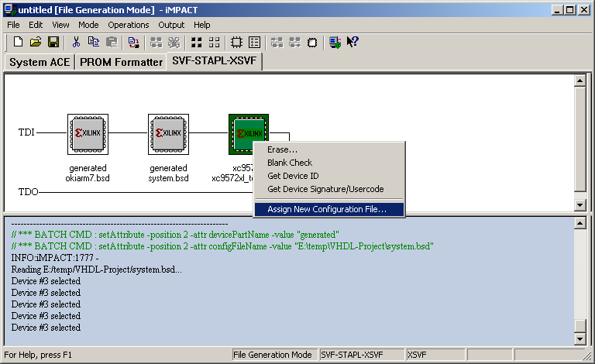Click the computer monitor toolbar icon
Image resolution: width=595 pixels, height=364 pixels.
click(335, 42)
